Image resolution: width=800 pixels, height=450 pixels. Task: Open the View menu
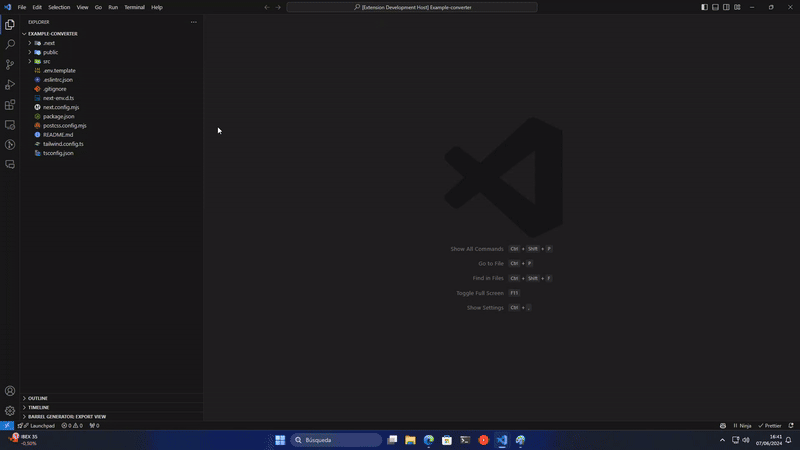point(82,7)
